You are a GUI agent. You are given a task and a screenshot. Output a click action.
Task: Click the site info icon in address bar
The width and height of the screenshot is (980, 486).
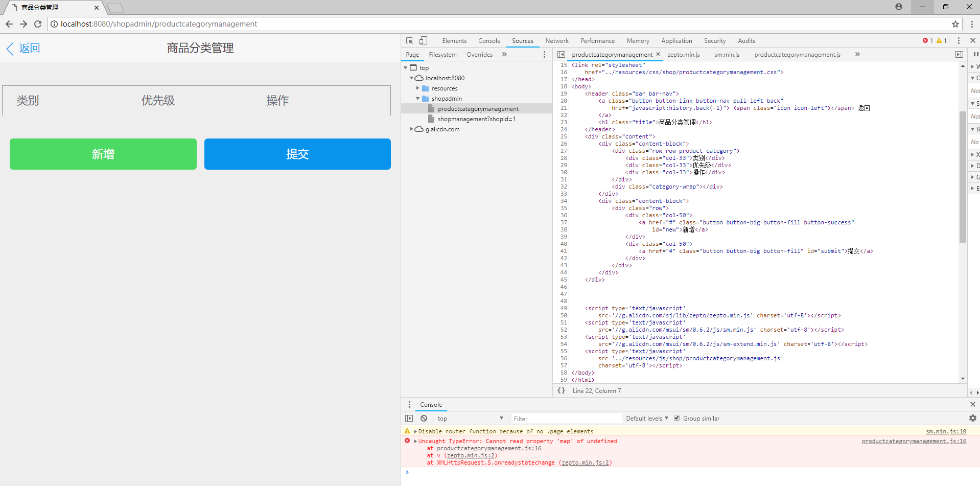54,24
